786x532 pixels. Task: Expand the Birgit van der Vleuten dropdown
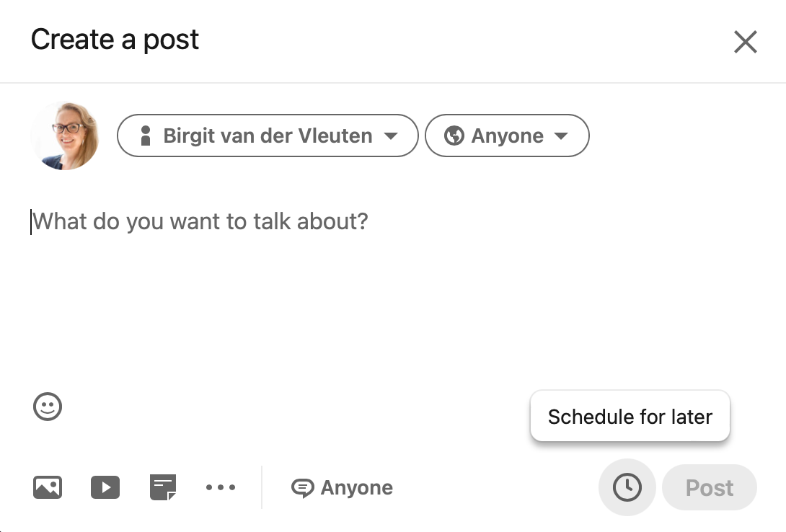coord(268,136)
